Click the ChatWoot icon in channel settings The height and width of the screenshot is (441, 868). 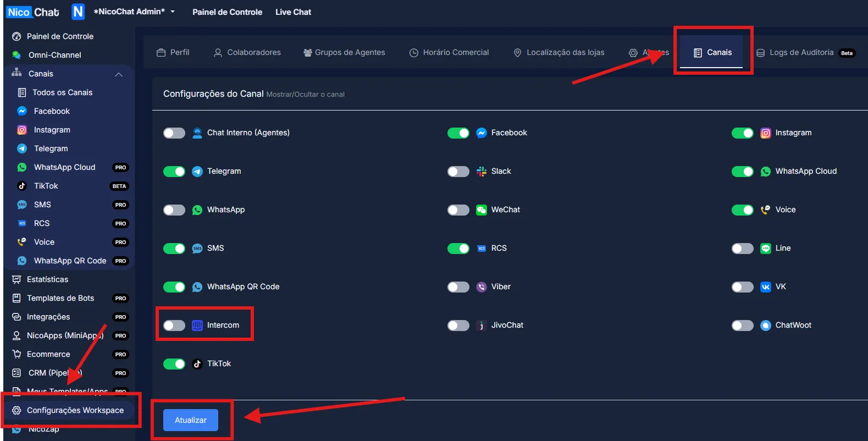coord(766,326)
